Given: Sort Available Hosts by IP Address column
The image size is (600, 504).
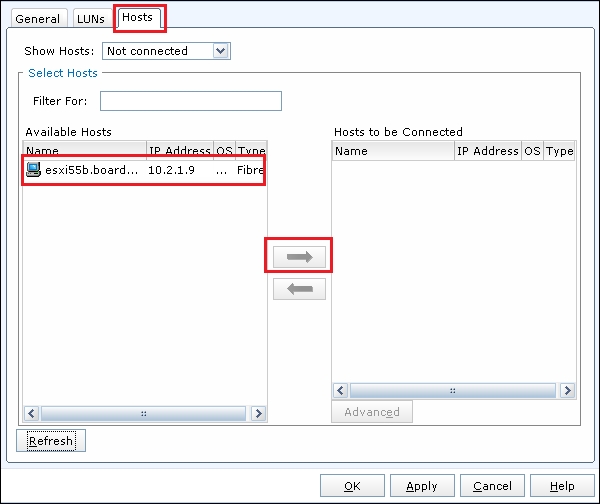Looking at the screenshot, I should pos(180,149).
